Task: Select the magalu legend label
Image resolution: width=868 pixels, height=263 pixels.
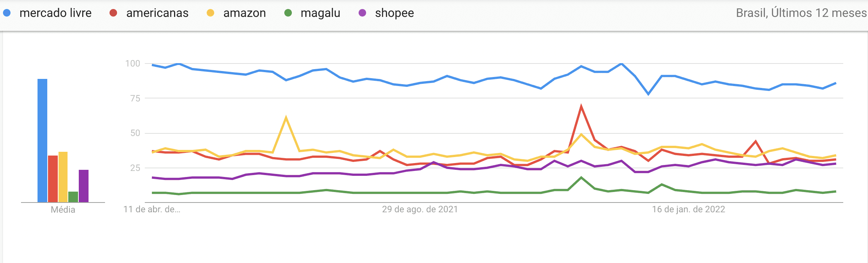Action: (x=320, y=13)
